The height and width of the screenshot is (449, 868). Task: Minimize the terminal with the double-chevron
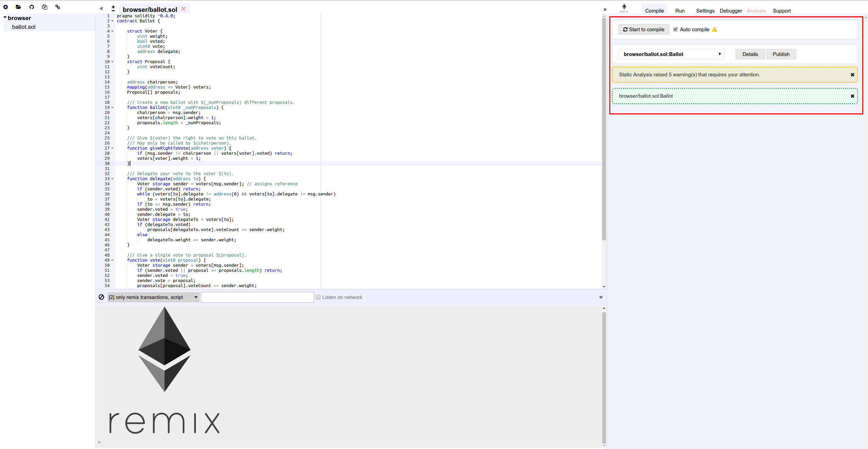[x=601, y=297]
